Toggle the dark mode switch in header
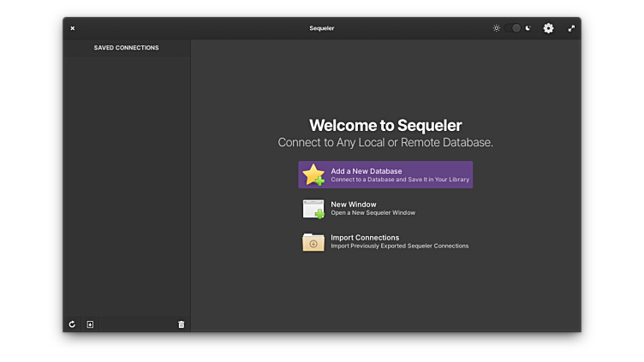The image size is (644, 362). click(513, 28)
